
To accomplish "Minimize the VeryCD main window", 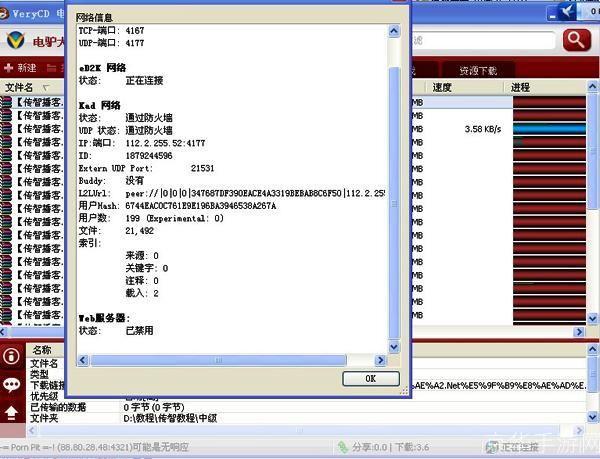I will 552,14.
